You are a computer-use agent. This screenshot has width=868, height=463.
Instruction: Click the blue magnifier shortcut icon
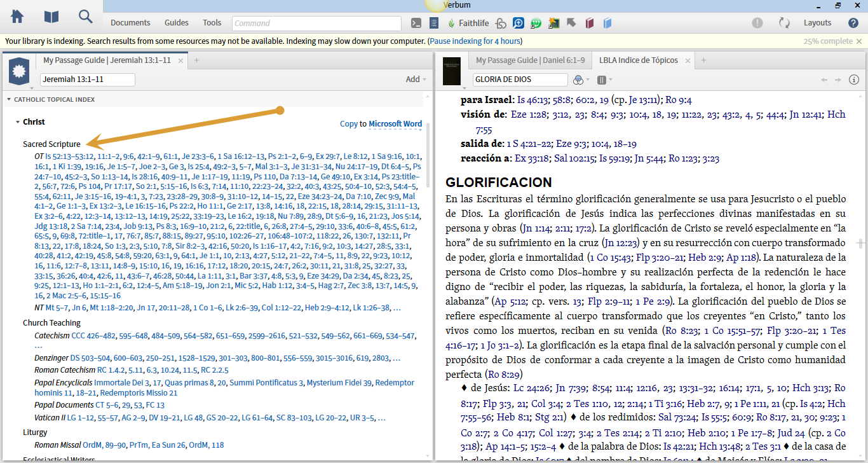click(x=519, y=23)
